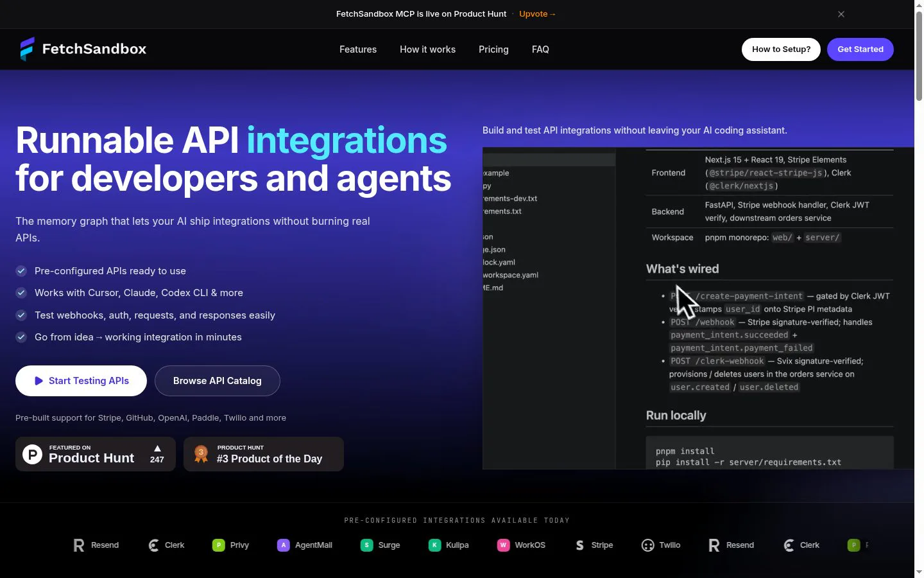Click play icon in Start Testing APIs
Screen dimensions: 924x578
tap(39, 381)
